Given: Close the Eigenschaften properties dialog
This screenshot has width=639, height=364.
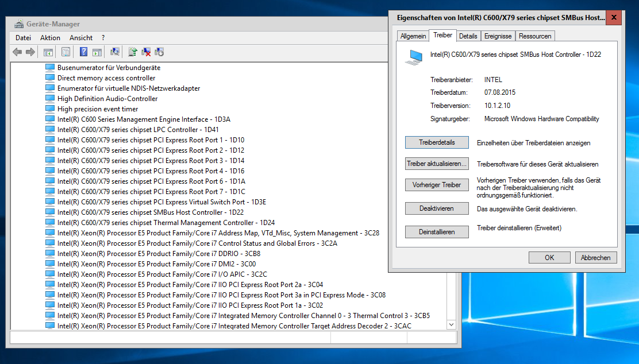Looking at the screenshot, I should (x=614, y=17).
